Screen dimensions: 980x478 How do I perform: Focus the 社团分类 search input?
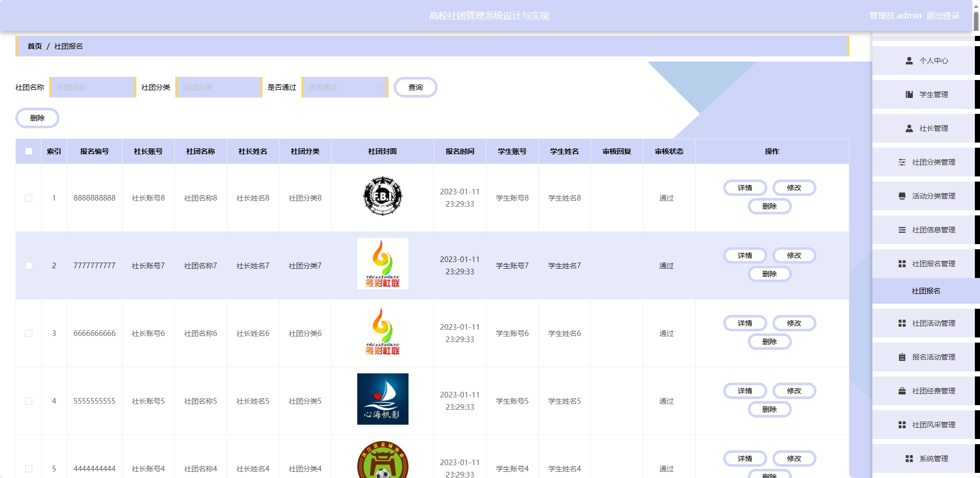219,87
